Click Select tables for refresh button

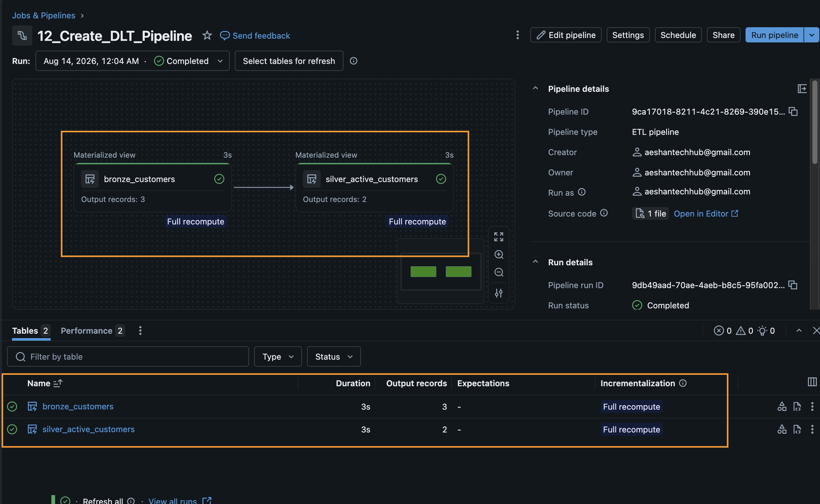pyautogui.click(x=289, y=61)
